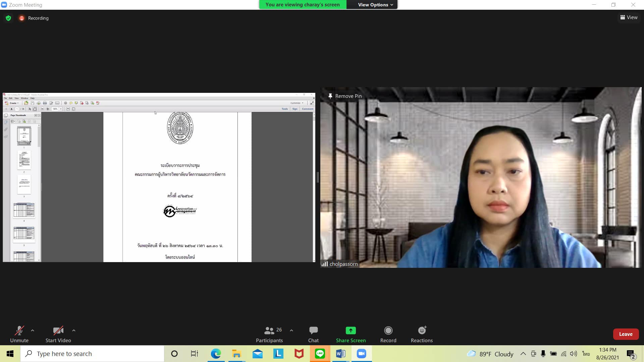644x362 pixels.
Task: Open LINE app from taskbar
Action: coord(320,354)
